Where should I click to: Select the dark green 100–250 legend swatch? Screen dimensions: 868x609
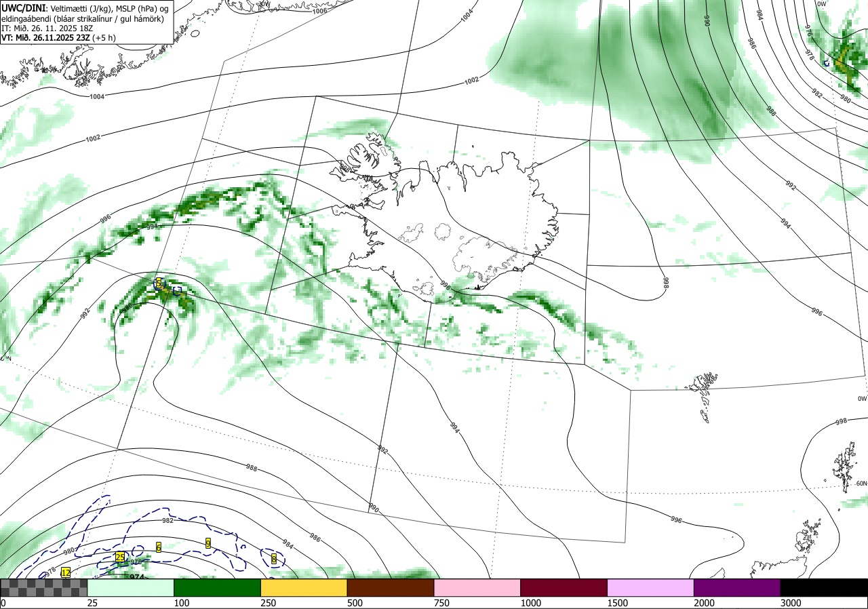tap(218, 587)
